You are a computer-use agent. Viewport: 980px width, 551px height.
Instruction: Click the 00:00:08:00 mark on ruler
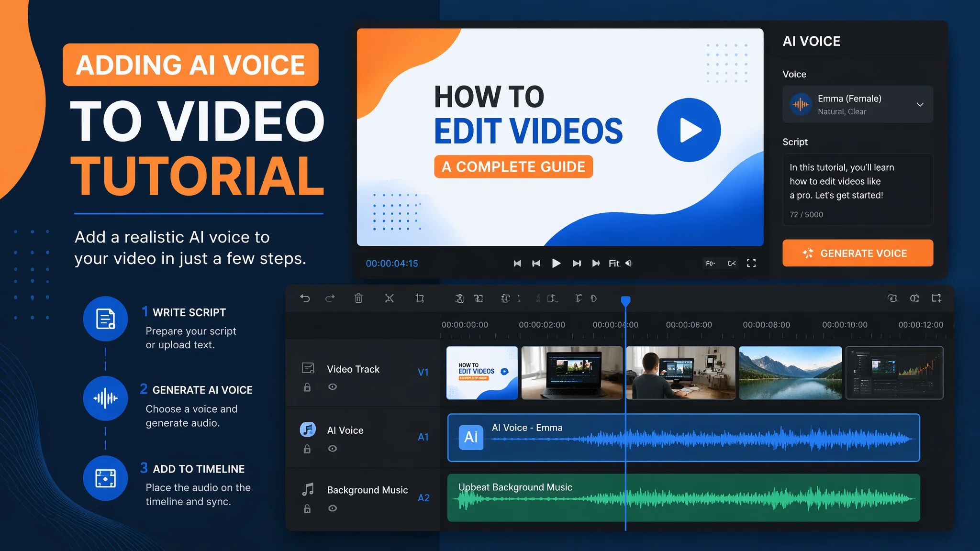767,325
